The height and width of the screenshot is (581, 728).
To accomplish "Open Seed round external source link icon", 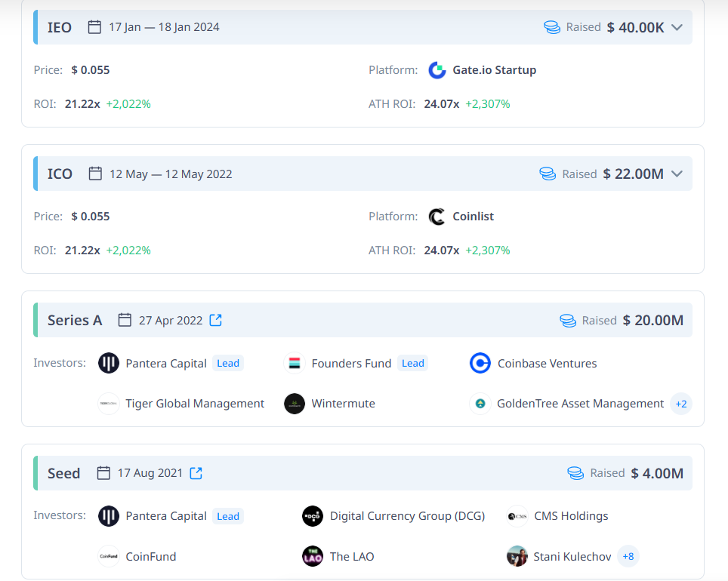I will [196, 473].
